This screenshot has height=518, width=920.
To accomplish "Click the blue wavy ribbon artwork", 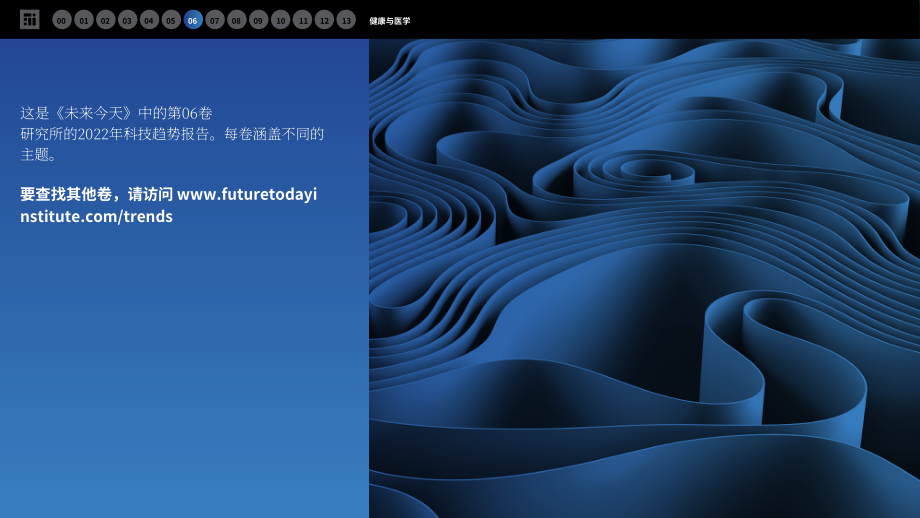I will click(644, 278).
